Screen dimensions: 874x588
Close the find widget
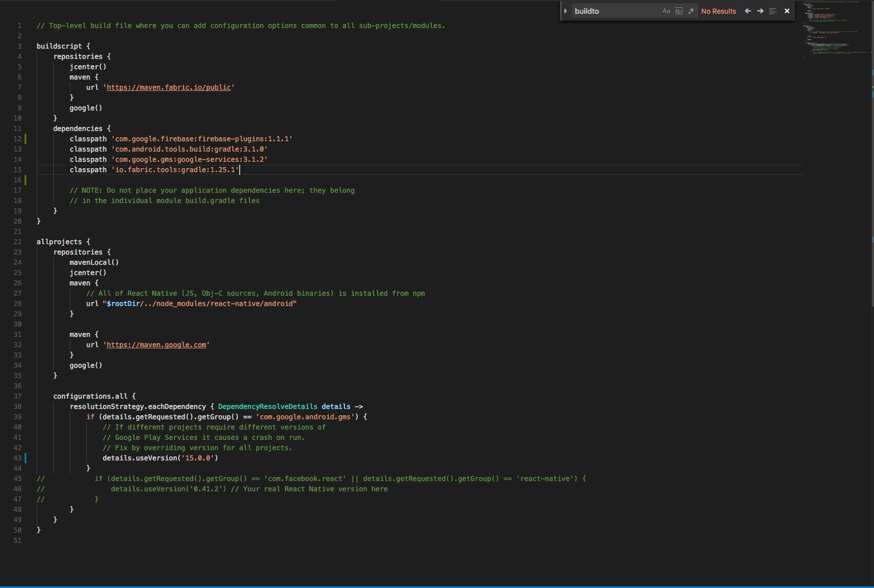click(x=787, y=11)
